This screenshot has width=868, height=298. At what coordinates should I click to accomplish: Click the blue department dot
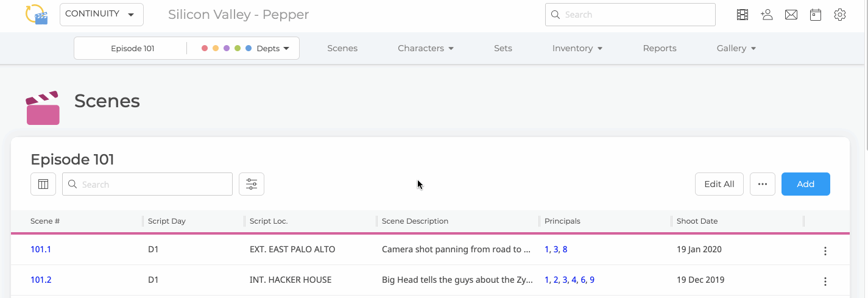[x=249, y=48]
